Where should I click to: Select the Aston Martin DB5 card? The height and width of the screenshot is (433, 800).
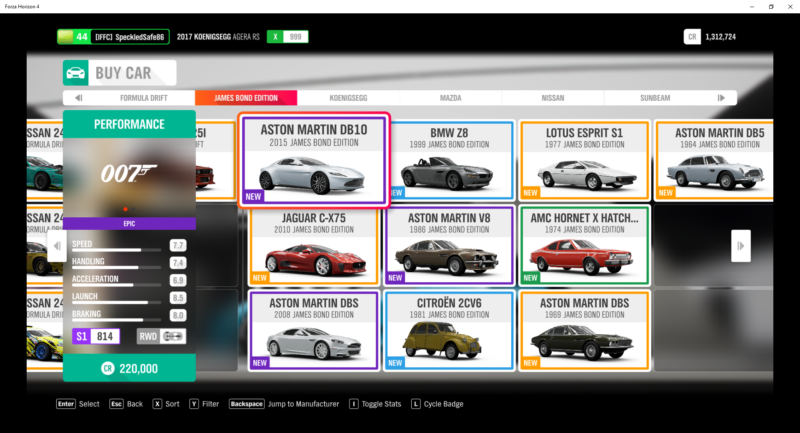click(714, 160)
